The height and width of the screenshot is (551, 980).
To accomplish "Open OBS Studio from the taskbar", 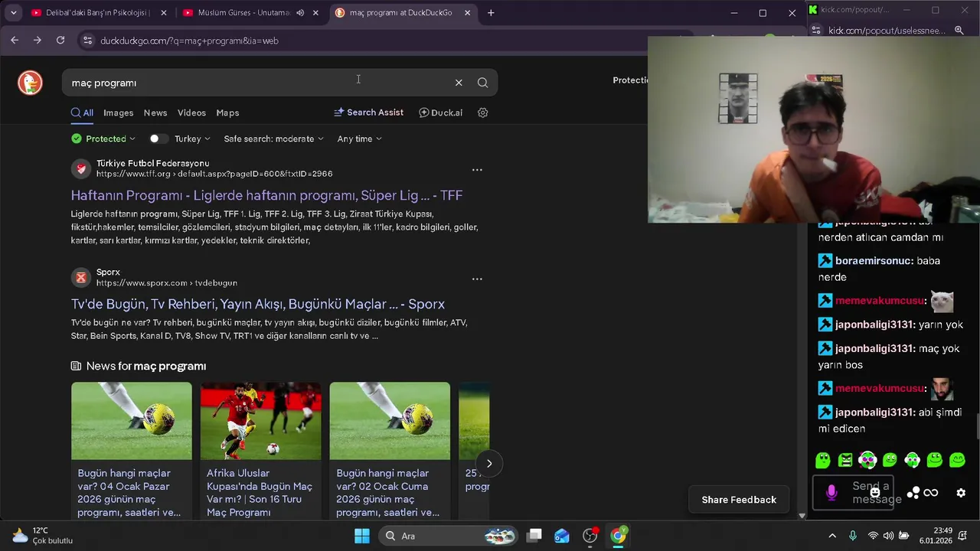I will point(590,536).
